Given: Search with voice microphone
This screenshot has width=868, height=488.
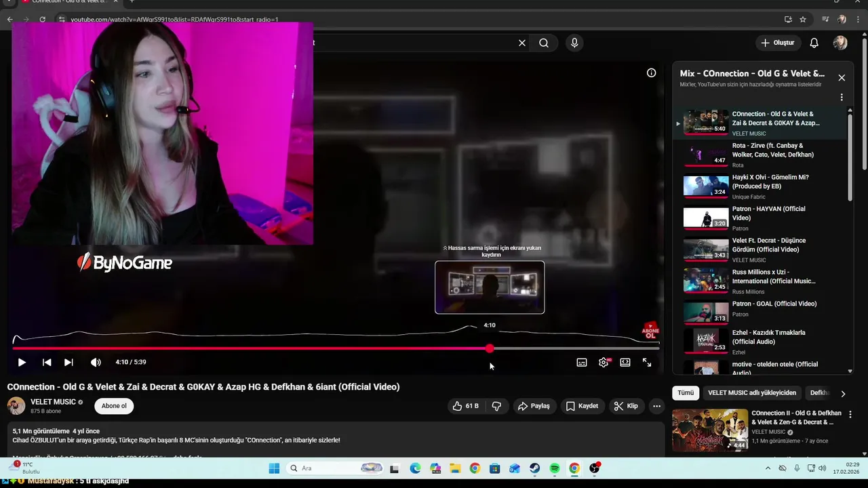Looking at the screenshot, I should tap(574, 43).
